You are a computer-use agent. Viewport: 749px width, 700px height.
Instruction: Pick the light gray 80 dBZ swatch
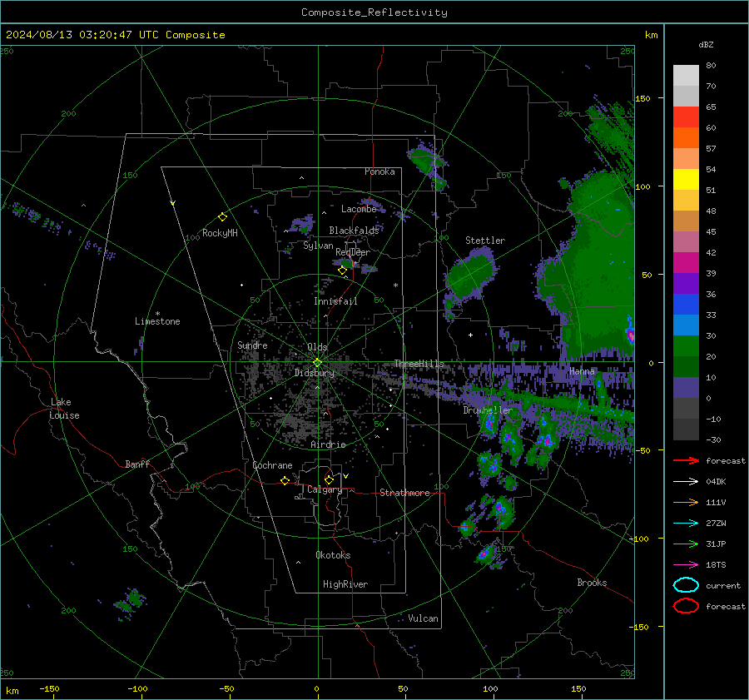pos(686,76)
